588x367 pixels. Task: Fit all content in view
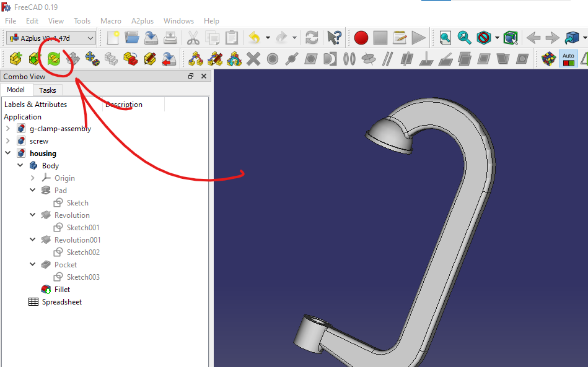click(x=445, y=38)
